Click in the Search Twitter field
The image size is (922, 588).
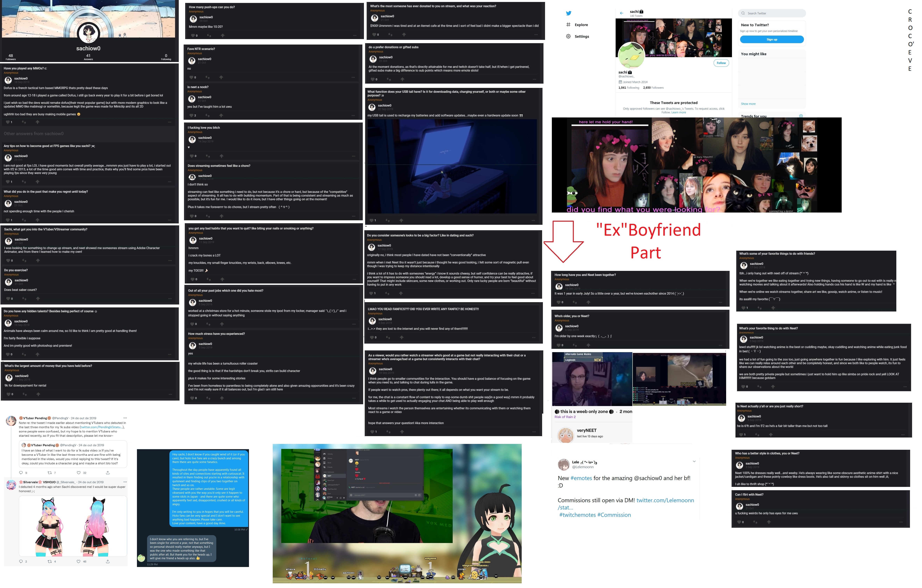(x=772, y=13)
